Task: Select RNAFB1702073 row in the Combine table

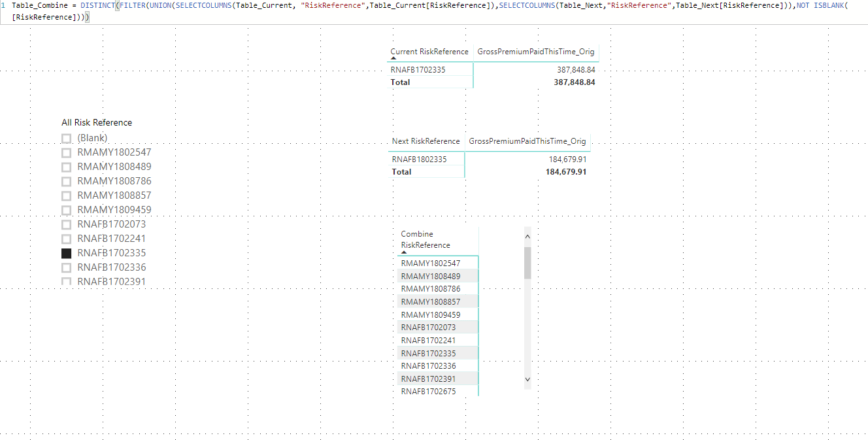Action: 438,328
